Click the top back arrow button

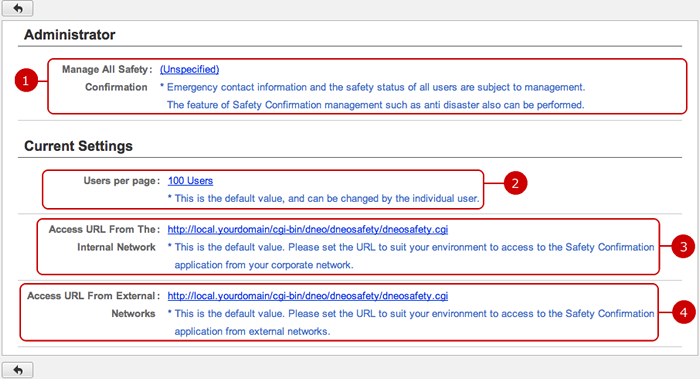[17, 8]
